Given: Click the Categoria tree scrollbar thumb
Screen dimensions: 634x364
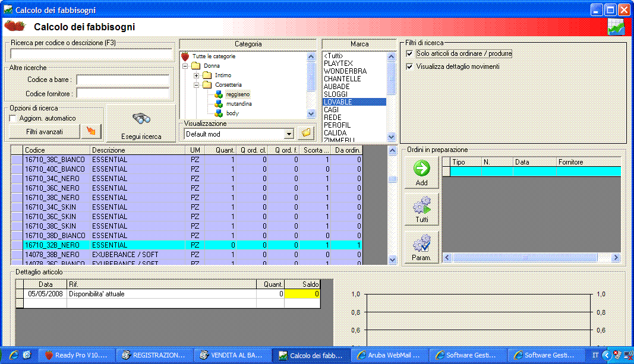Looking at the screenshot, I should pos(311,76).
